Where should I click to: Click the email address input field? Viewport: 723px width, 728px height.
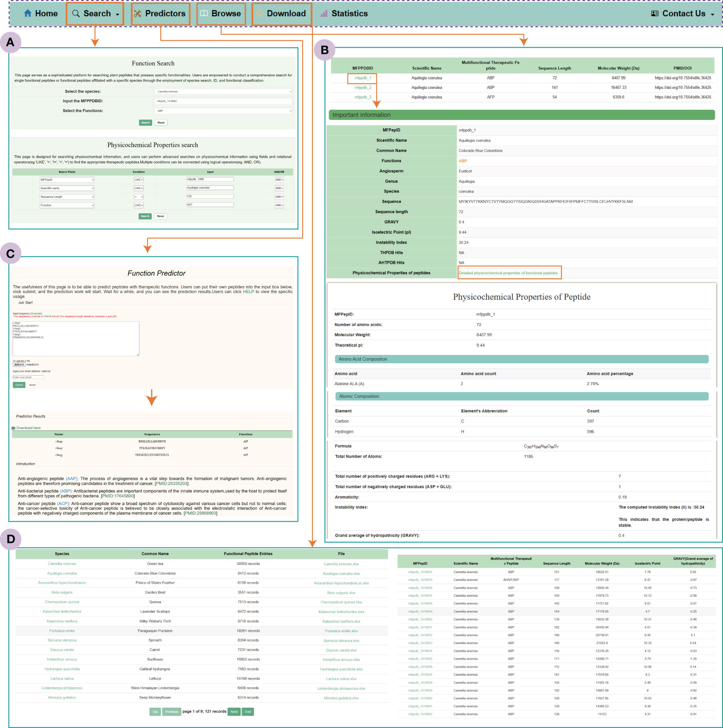28,377
